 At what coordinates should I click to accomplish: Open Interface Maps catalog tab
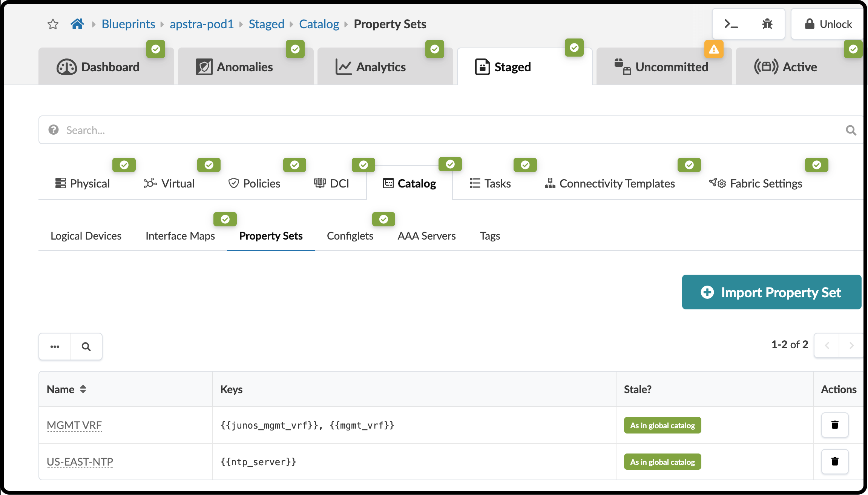click(x=180, y=236)
